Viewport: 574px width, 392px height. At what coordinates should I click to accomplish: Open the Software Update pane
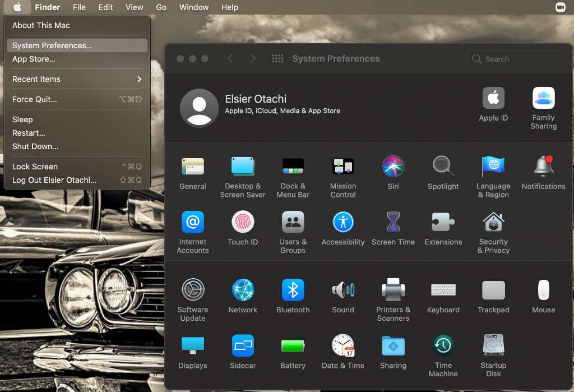pos(193,290)
